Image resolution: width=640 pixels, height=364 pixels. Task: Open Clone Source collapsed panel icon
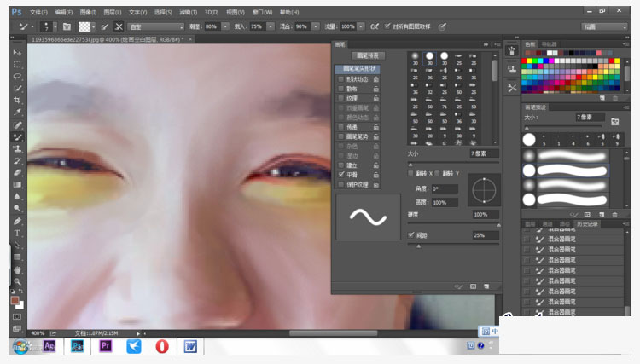(512, 69)
